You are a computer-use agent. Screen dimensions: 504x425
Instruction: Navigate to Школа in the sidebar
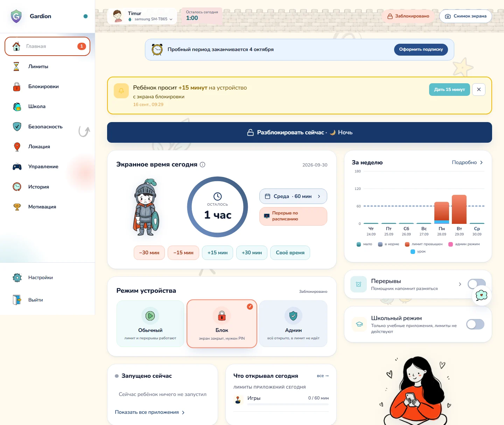[47, 106]
